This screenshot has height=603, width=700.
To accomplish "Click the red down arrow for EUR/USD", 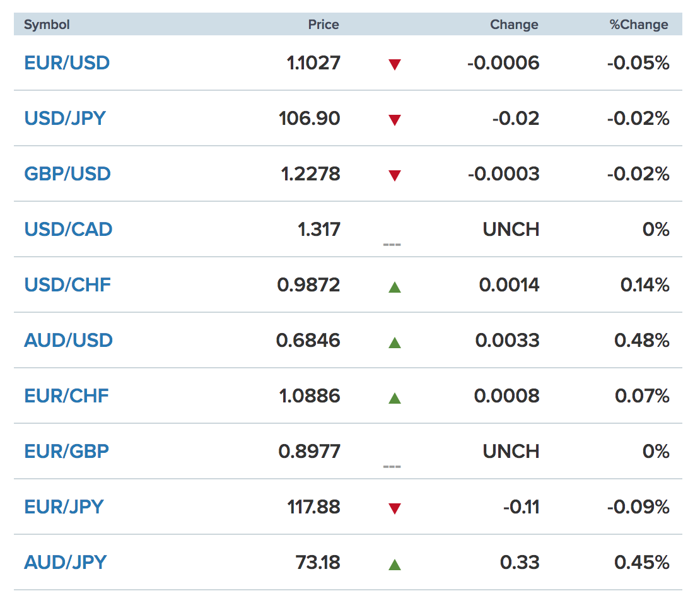I will (395, 64).
